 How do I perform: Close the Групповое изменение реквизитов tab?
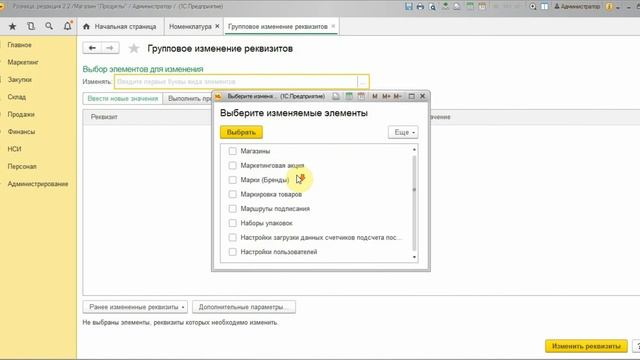click(x=333, y=26)
